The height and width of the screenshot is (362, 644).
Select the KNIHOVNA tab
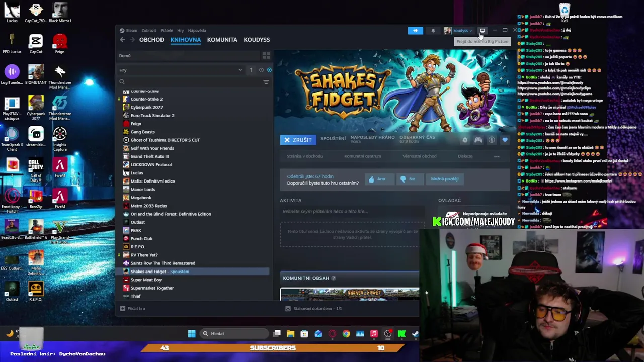(x=185, y=40)
